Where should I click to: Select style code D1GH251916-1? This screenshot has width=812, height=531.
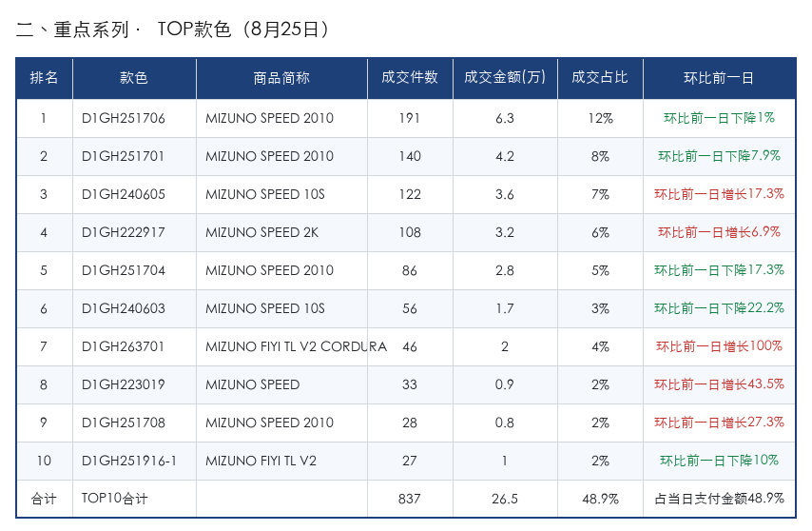click(129, 461)
